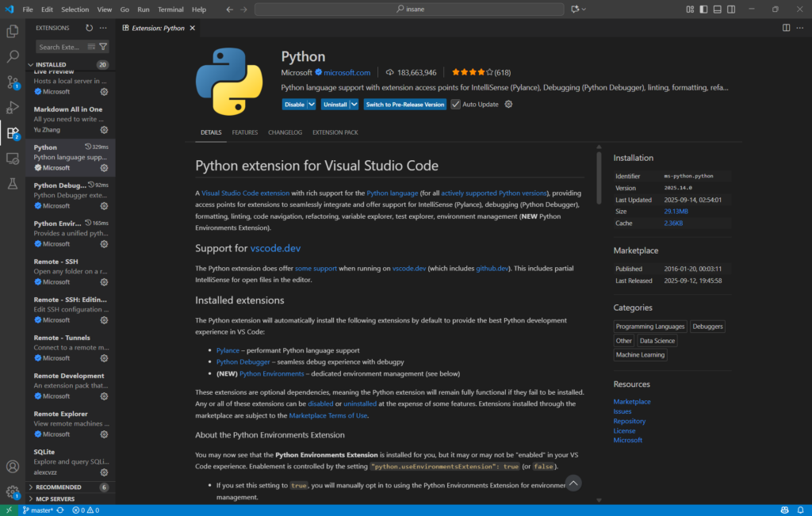Viewport: 812px width, 516px height.
Task: Open editor More Actions ellipsis
Action: (799, 28)
